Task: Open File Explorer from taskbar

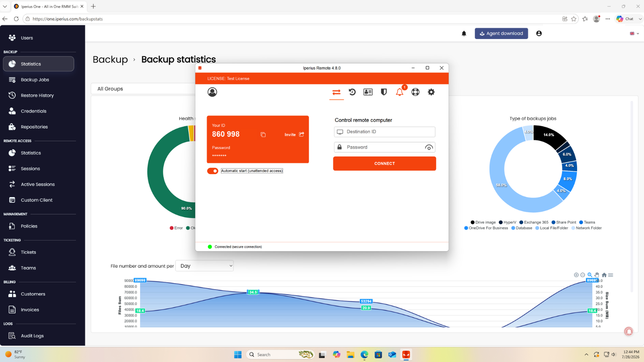Action: 351,354
